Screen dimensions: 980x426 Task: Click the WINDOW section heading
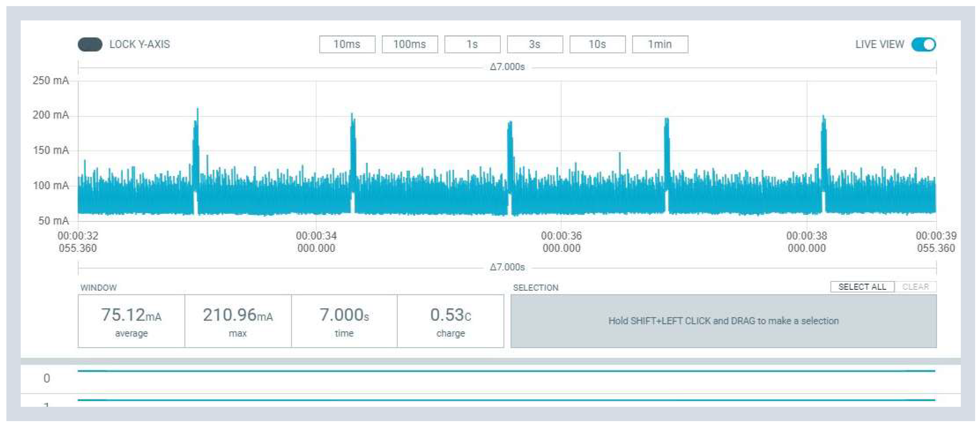pos(99,287)
